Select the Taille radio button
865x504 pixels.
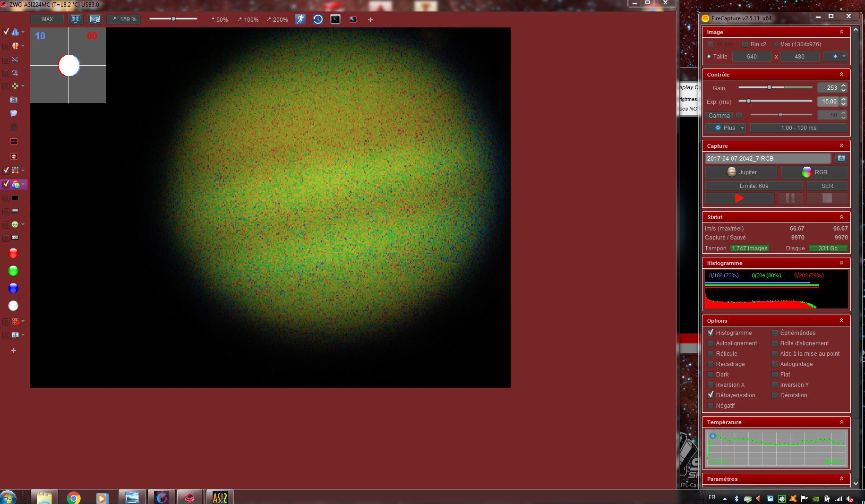[x=709, y=57]
